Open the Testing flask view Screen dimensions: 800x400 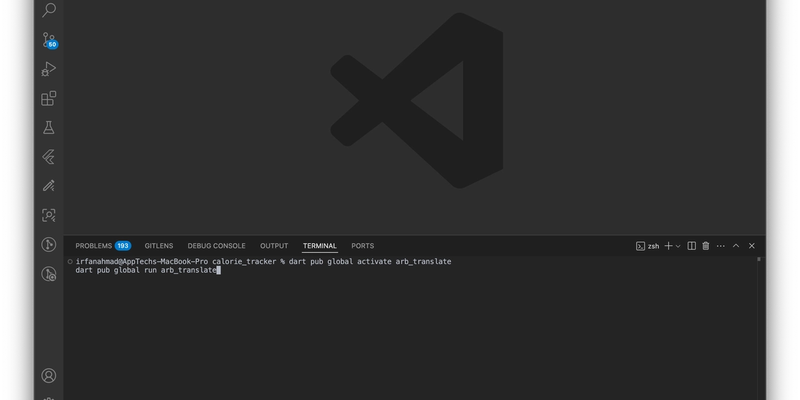pos(48,128)
